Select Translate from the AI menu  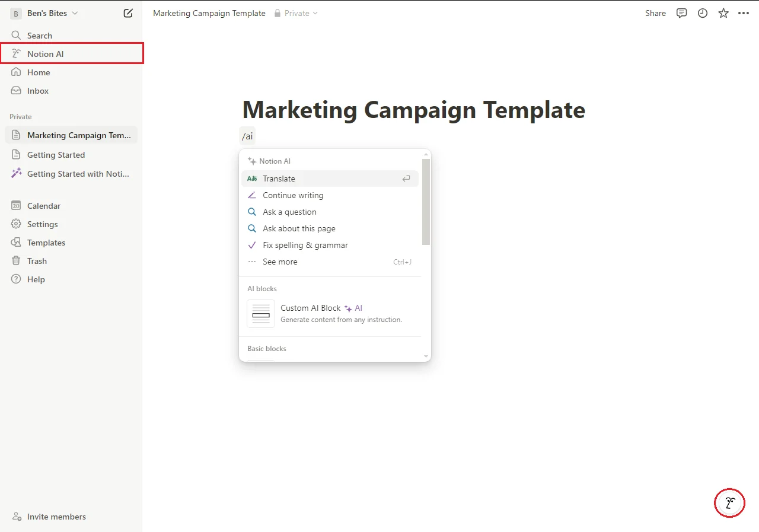tap(330, 179)
